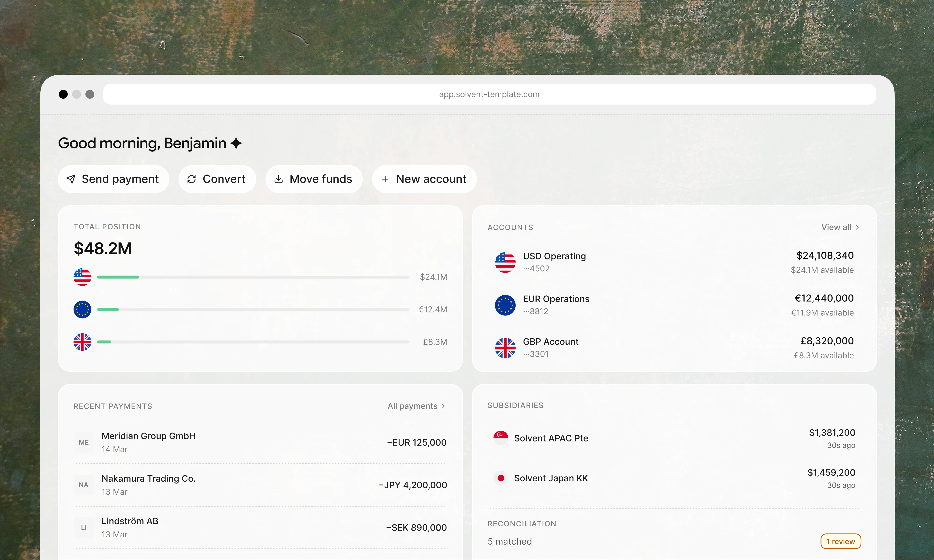Viewport: 934px width, 560px height.
Task: Click the NA avatar for Nakamura Trading
Action: click(84, 485)
